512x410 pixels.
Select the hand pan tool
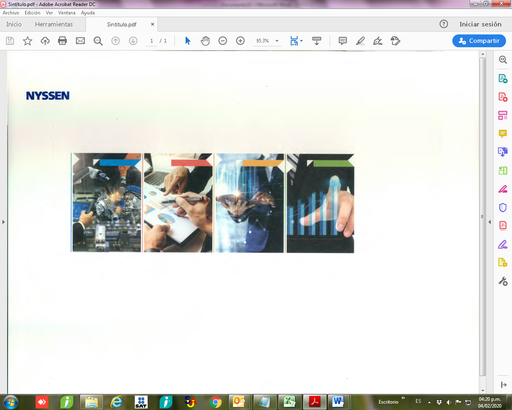pyautogui.click(x=205, y=41)
